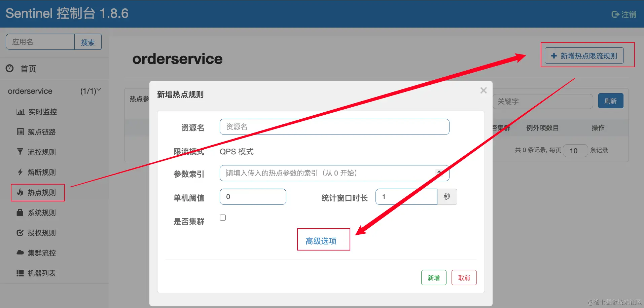The height and width of the screenshot is (308, 644).
Task: Click the plus icon in 新增热点限流规则 button
Action: point(554,56)
